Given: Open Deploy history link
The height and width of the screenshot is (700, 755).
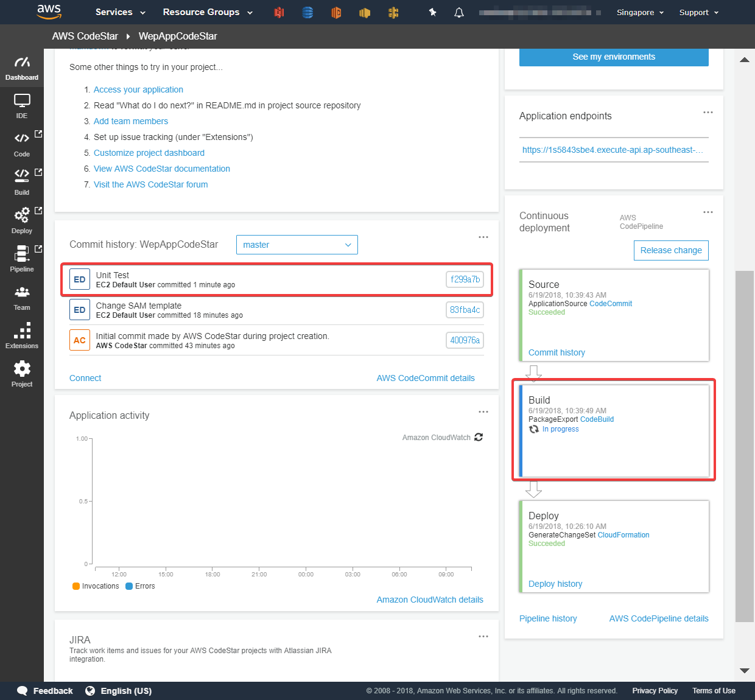Looking at the screenshot, I should [x=555, y=584].
